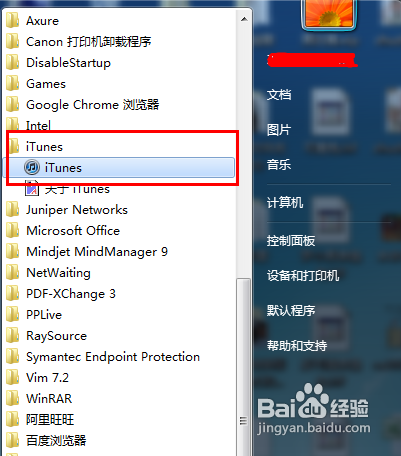Screen dimensions: 401x456
Task: Click the user account flower picture
Action: click(x=329, y=14)
